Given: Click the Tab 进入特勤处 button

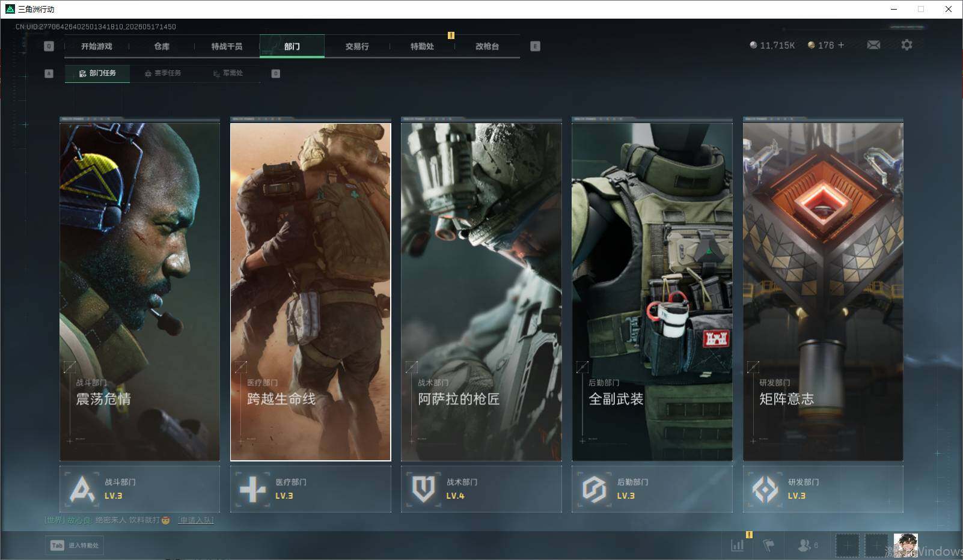Looking at the screenshot, I should (75, 545).
